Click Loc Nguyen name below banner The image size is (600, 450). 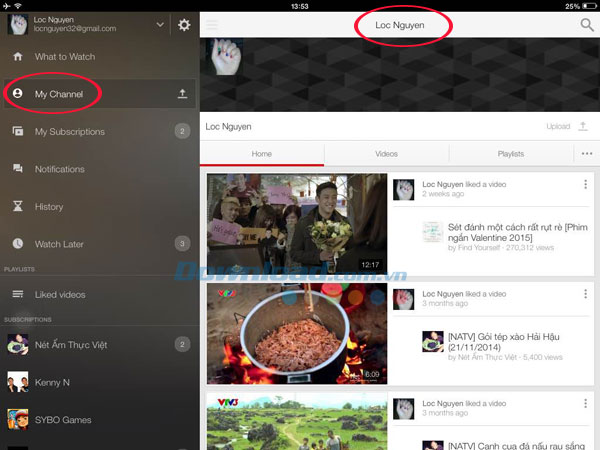click(x=228, y=127)
